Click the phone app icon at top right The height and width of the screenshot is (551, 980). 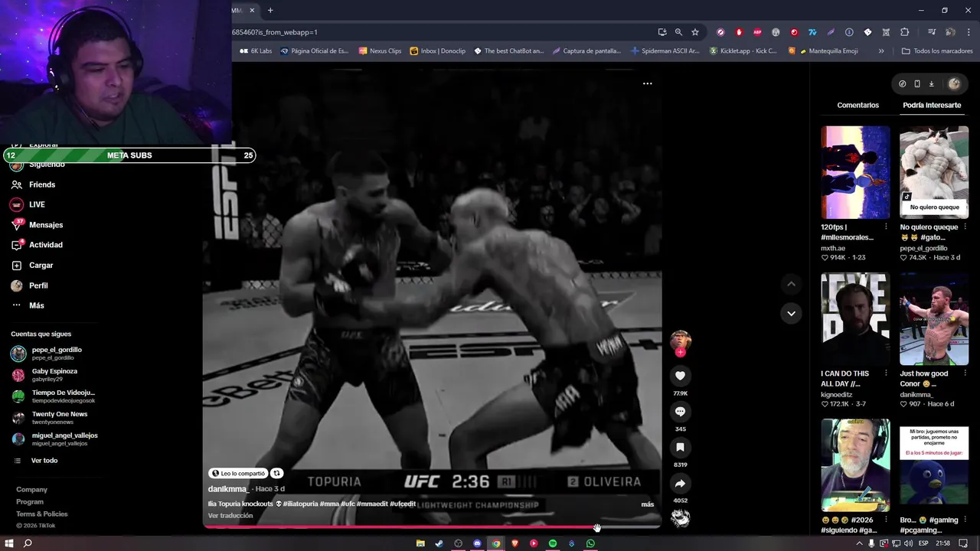tap(917, 84)
